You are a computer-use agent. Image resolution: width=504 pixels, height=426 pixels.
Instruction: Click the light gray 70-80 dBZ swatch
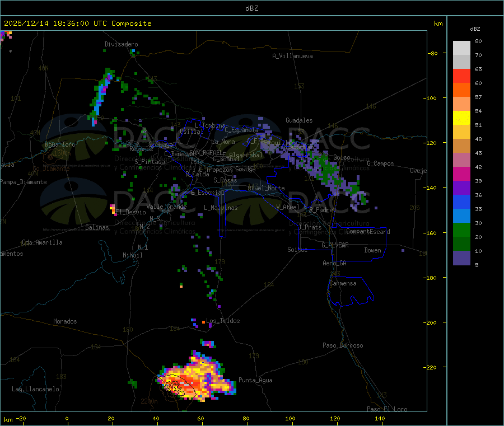pyautogui.click(x=461, y=48)
